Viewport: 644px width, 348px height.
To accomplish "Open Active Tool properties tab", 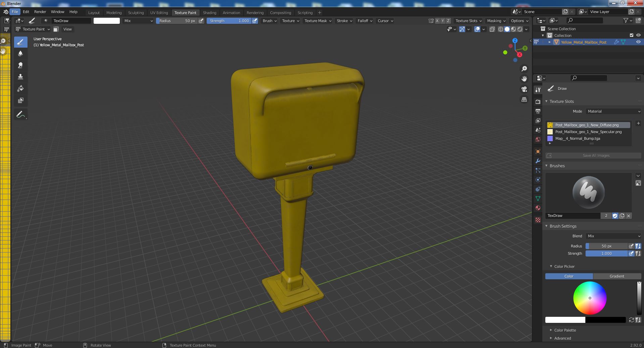I will 538,90.
